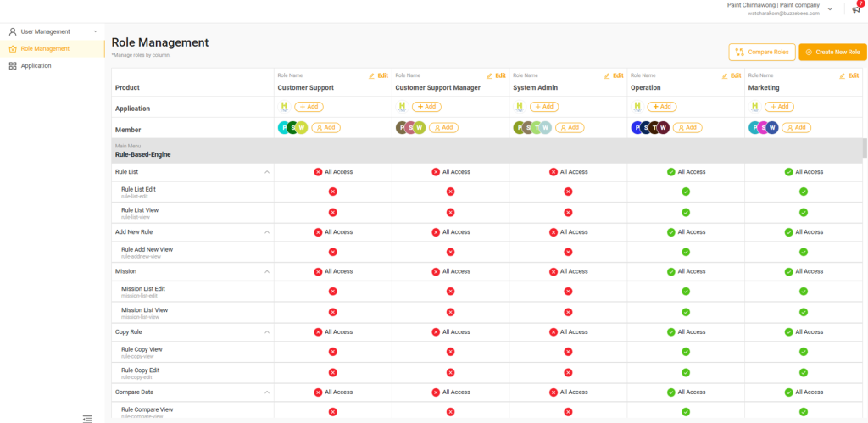Add application to Customer Support Manager role

click(x=427, y=106)
